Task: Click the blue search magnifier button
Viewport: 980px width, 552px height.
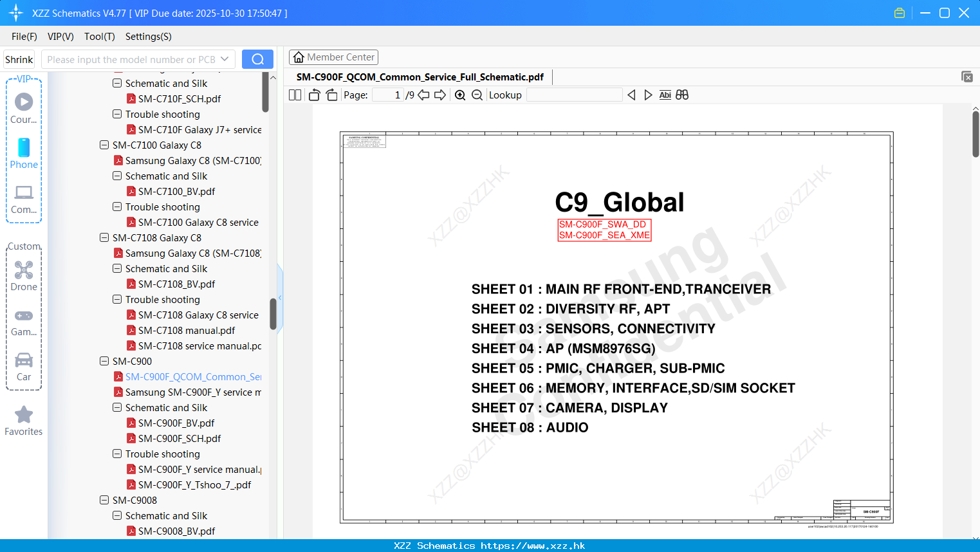Action: pos(257,59)
